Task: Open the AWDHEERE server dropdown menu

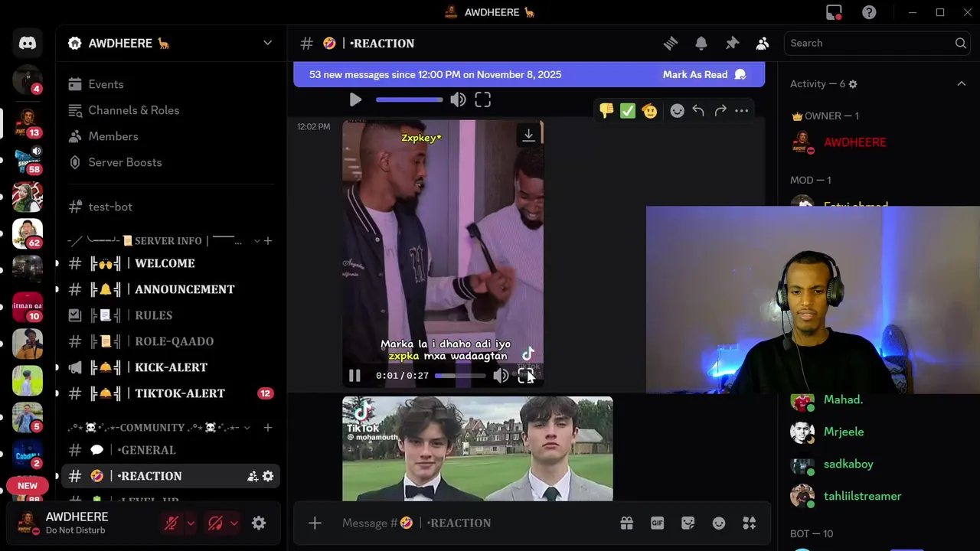Action: point(267,43)
